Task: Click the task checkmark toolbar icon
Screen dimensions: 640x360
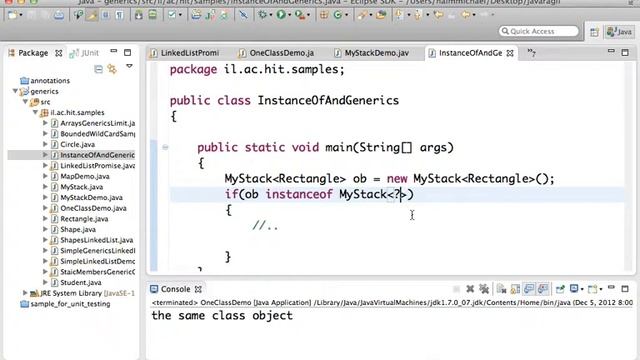Action: (x=172, y=15)
